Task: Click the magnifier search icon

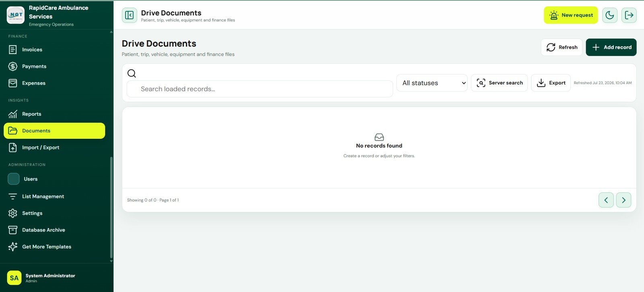Action: (132, 73)
